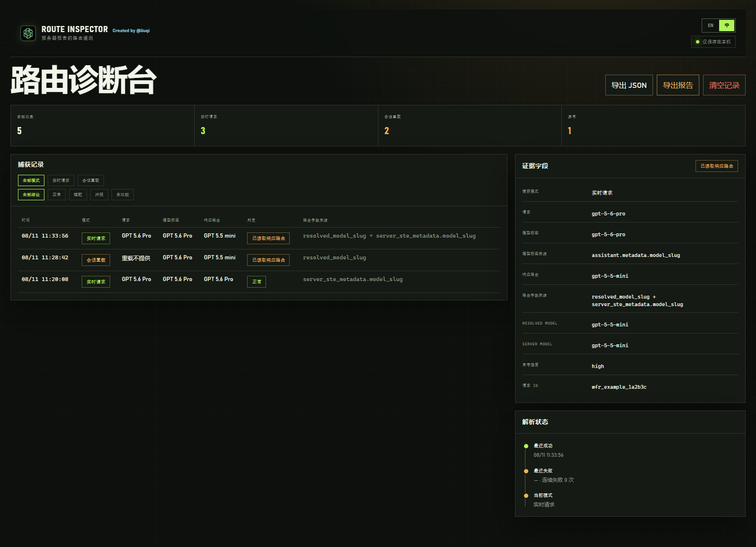Click the assistant.metadata.model_slug value
Image resolution: width=756 pixels, height=547 pixels.
point(636,255)
